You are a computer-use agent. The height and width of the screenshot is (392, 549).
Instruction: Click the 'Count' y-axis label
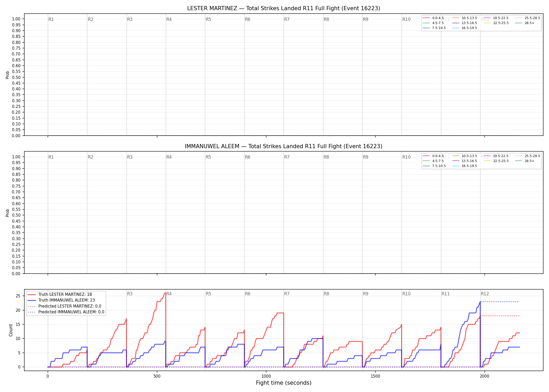[11, 330]
